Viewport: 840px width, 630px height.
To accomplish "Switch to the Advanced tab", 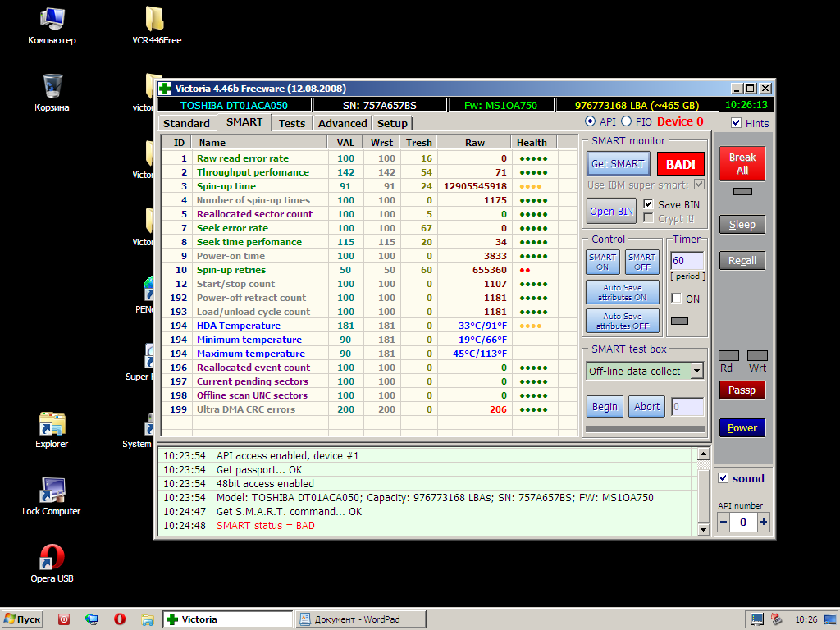I will pos(342,123).
